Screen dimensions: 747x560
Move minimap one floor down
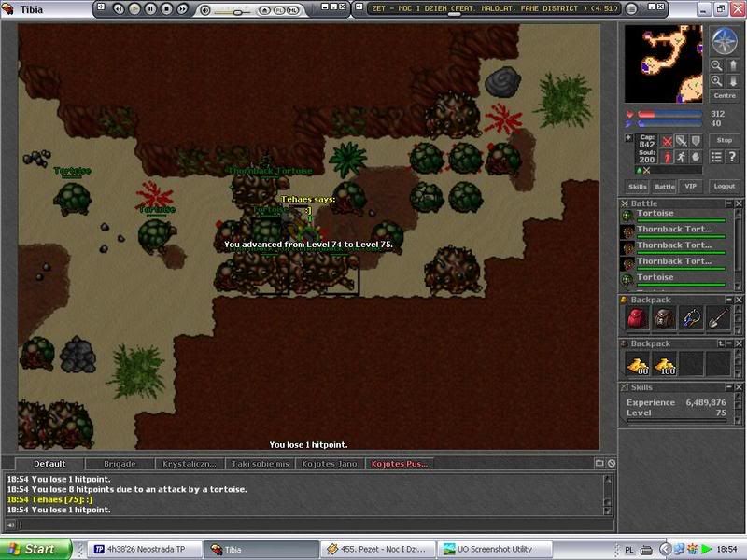click(x=733, y=81)
